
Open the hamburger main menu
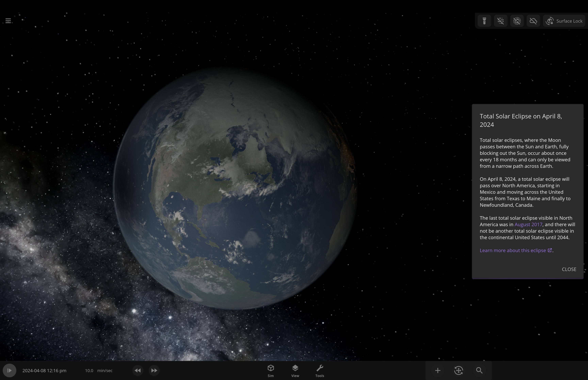click(8, 21)
